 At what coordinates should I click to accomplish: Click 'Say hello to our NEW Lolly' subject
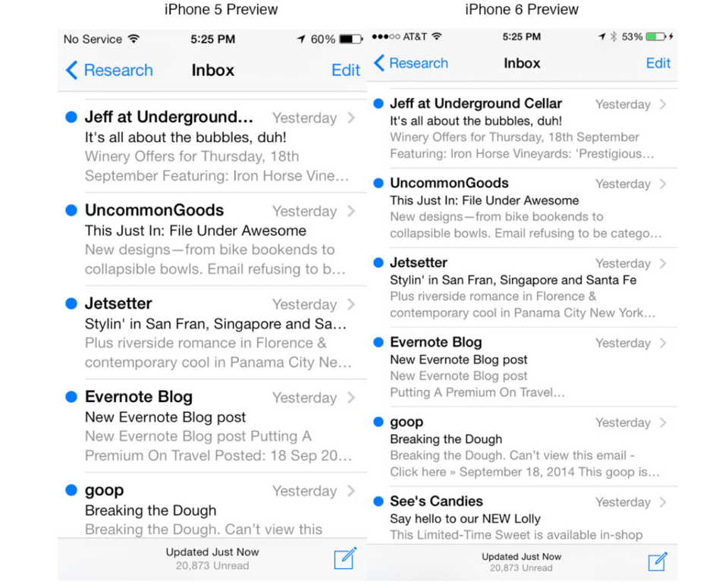coord(465,518)
